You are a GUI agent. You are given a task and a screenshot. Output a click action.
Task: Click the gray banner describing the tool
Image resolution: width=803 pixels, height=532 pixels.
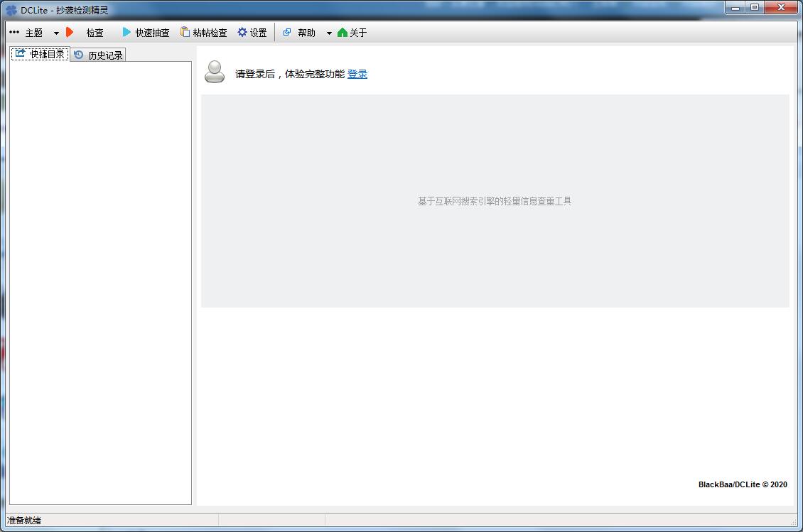[495, 201]
